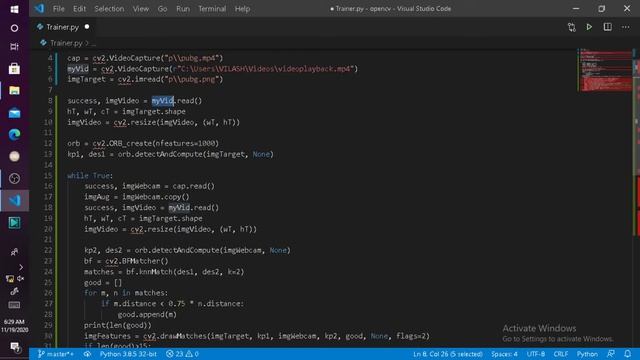Viewport: 640px width, 360px height.
Task: Open Cortana search circle
Action: coord(14,28)
